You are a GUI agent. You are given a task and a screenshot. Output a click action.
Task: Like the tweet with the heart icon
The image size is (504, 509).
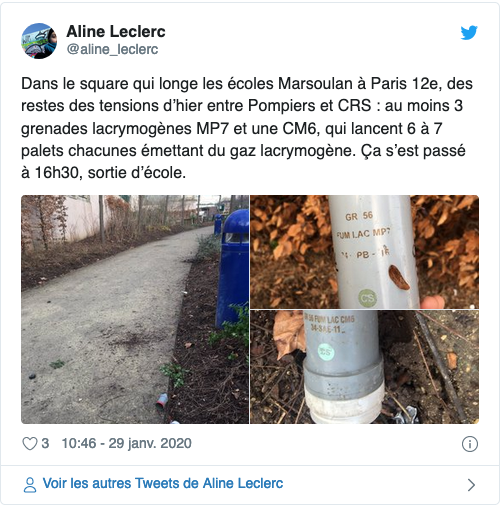pyautogui.click(x=30, y=444)
